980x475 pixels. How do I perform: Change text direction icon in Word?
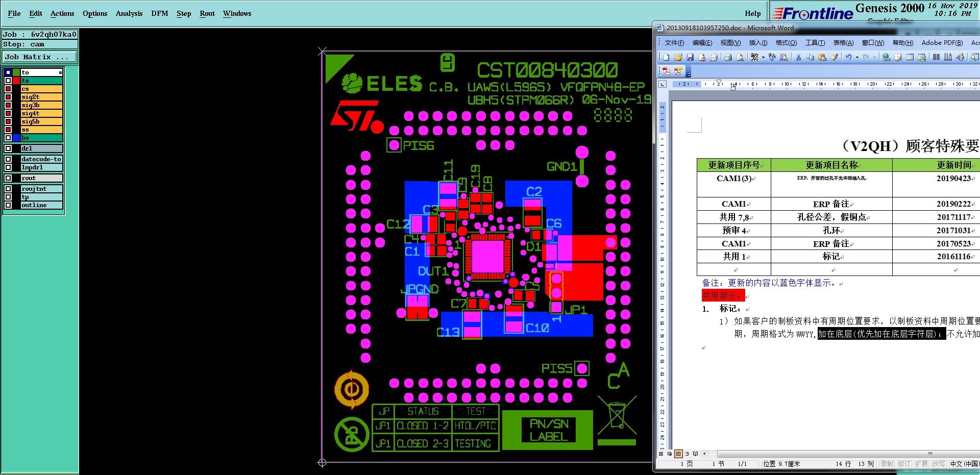(x=948, y=57)
